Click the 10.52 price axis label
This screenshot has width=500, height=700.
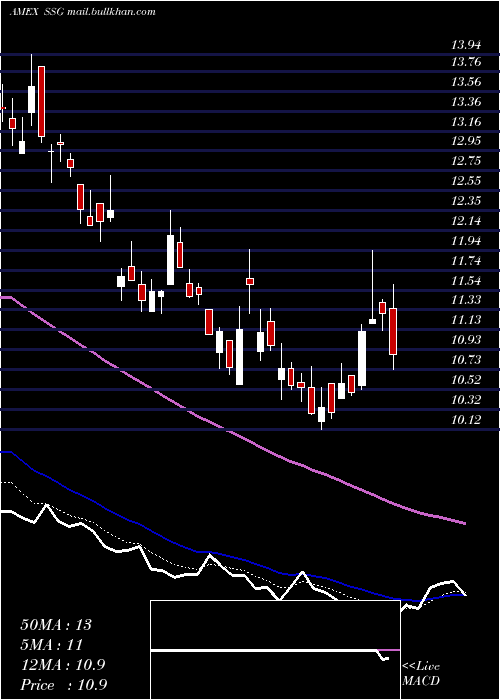[x=466, y=380]
